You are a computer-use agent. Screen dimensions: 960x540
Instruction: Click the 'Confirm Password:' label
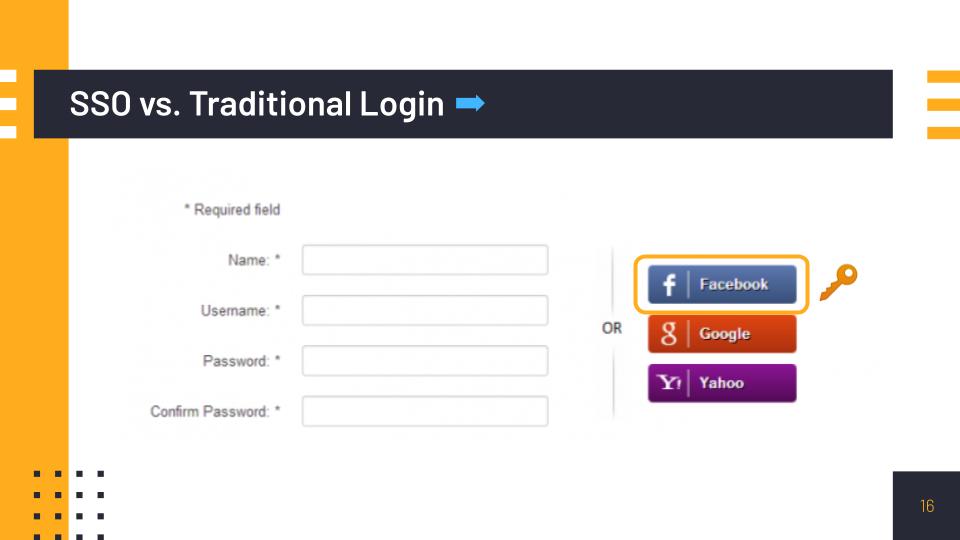210,411
